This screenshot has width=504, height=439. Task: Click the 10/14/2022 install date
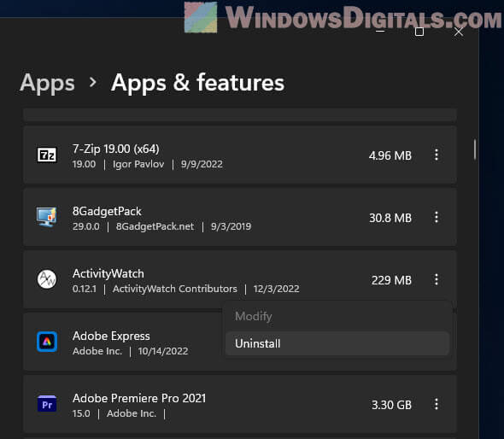click(163, 351)
